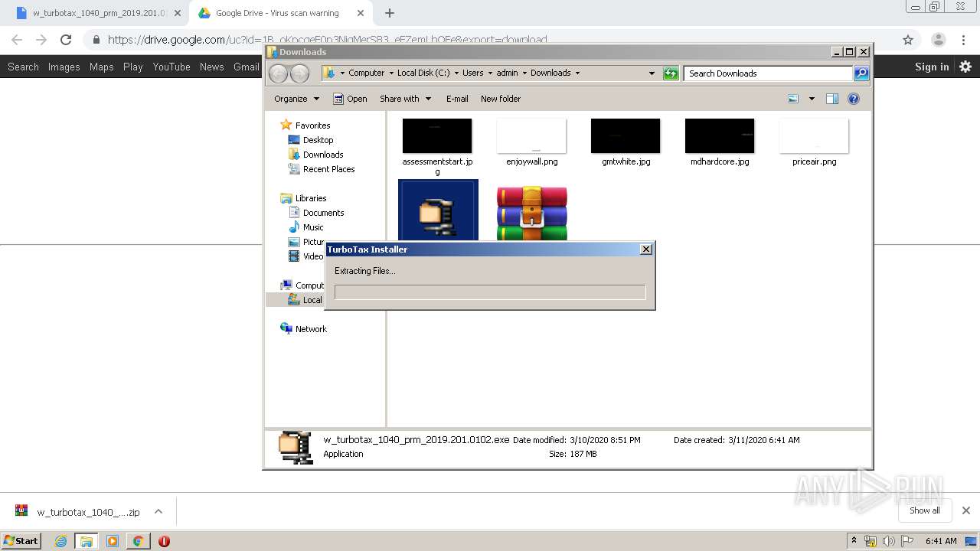Image resolution: width=980 pixels, height=551 pixels.
Task: Open the view options dropdown arrow
Action: (x=812, y=99)
